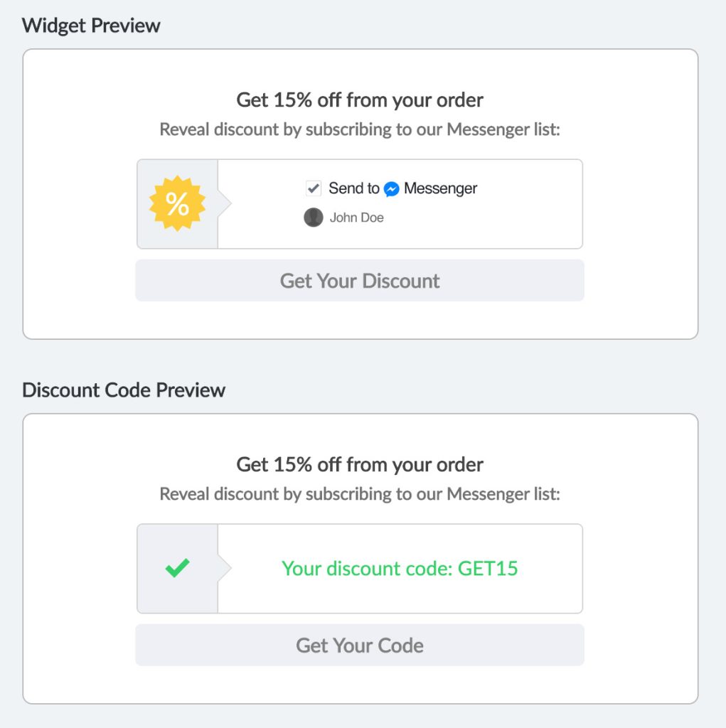The height and width of the screenshot is (728, 726).
Task: Click the widget's 'Reveal discount' subtitle
Action: pyautogui.click(x=360, y=130)
